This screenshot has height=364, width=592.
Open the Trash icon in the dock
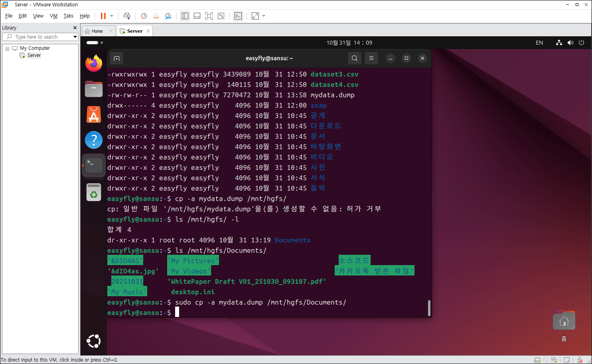click(94, 192)
